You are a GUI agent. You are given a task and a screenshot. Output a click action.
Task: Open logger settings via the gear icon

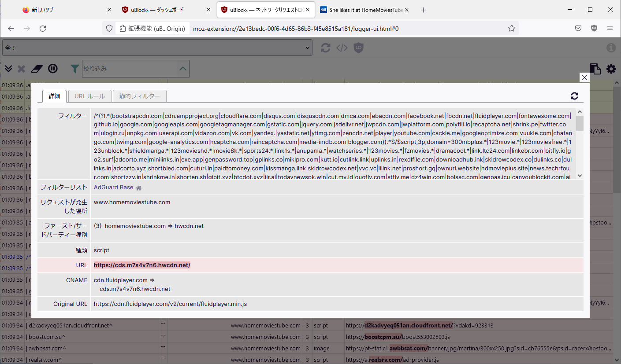tap(611, 69)
